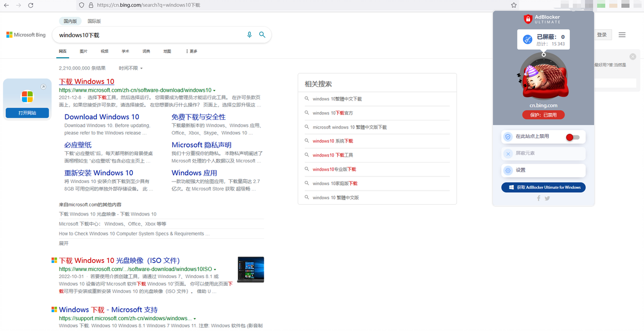The width and height of the screenshot is (644, 331).
Task: Click the 屏蔽元素 option
Action: tap(544, 153)
